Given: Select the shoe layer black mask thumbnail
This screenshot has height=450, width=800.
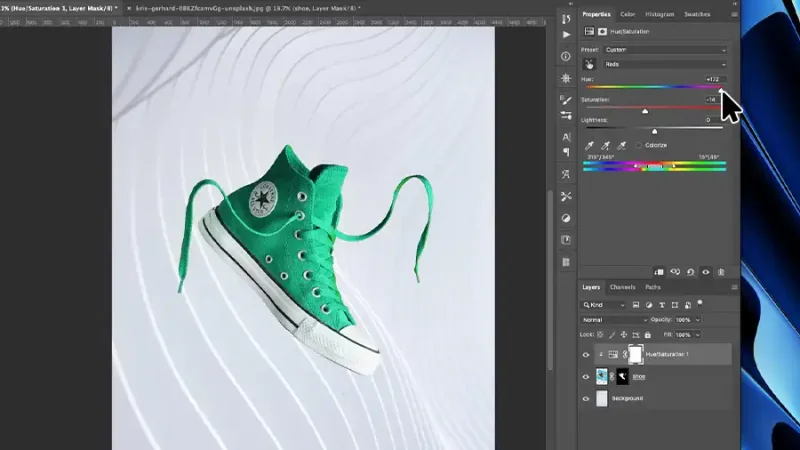Looking at the screenshot, I should (622, 377).
